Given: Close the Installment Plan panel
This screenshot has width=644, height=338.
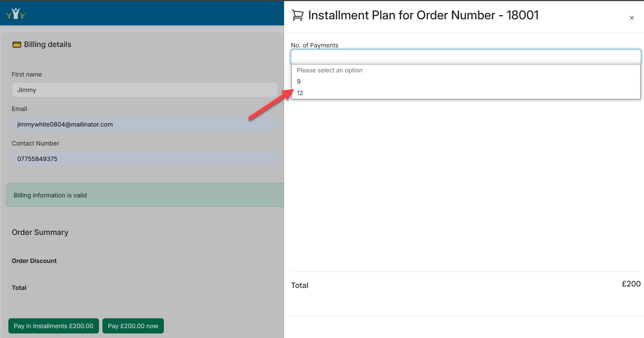Looking at the screenshot, I should click(x=631, y=18).
